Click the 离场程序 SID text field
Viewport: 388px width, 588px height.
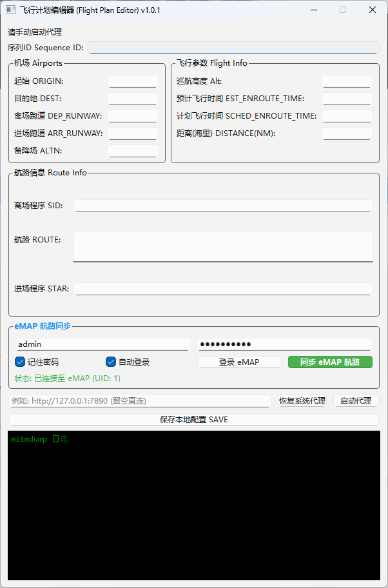(223, 206)
